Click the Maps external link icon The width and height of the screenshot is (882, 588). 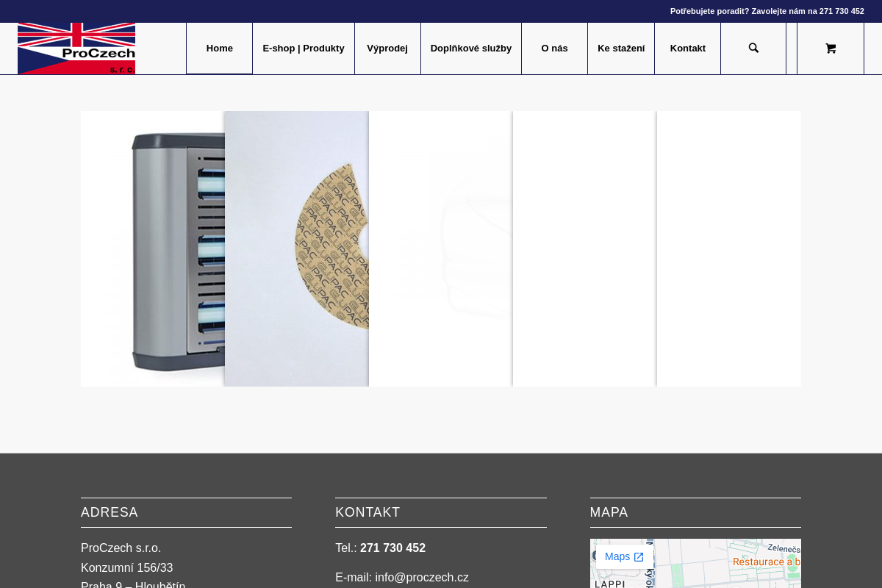[639, 557]
